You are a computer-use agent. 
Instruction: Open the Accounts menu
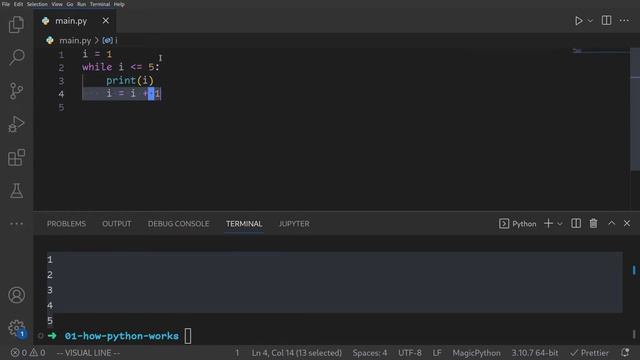[x=16, y=295]
